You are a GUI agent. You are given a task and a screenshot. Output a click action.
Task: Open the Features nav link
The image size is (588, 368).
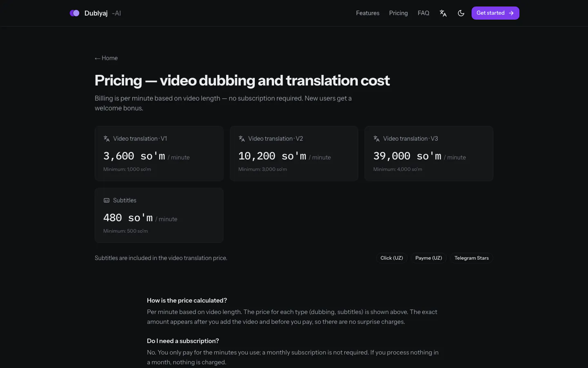pyautogui.click(x=367, y=13)
